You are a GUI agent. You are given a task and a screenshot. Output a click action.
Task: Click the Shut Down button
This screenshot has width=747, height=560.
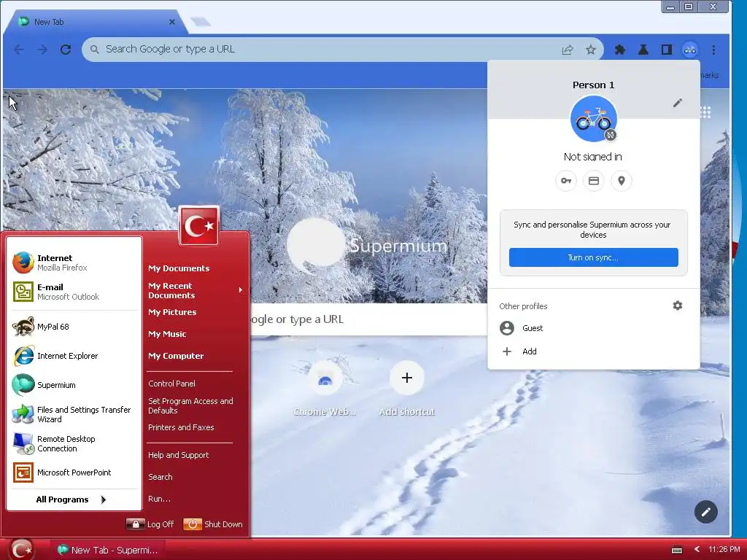point(213,524)
